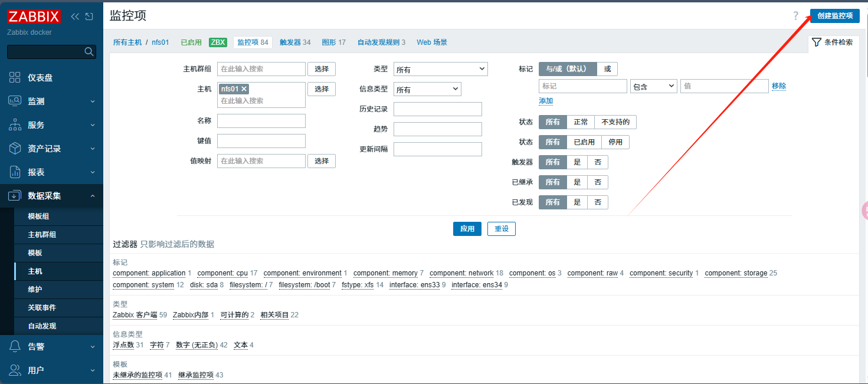868x384 pixels.
Task: Click the 应用 apply button
Action: (x=467, y=229)
